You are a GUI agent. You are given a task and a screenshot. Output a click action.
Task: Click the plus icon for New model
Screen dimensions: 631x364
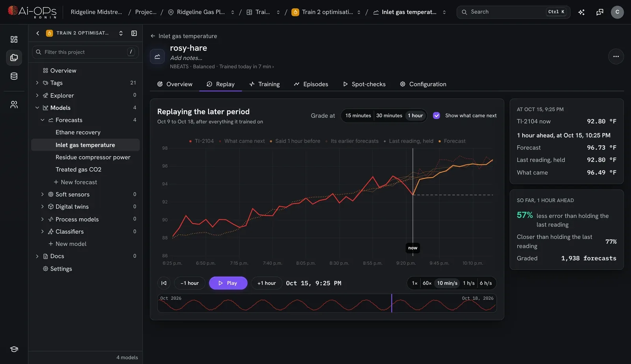50,244
